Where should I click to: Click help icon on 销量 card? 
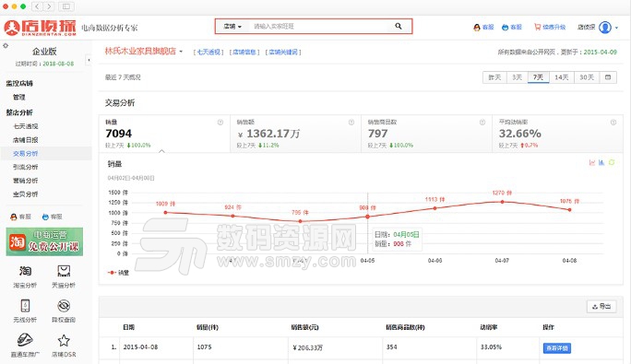click(220, 123)
